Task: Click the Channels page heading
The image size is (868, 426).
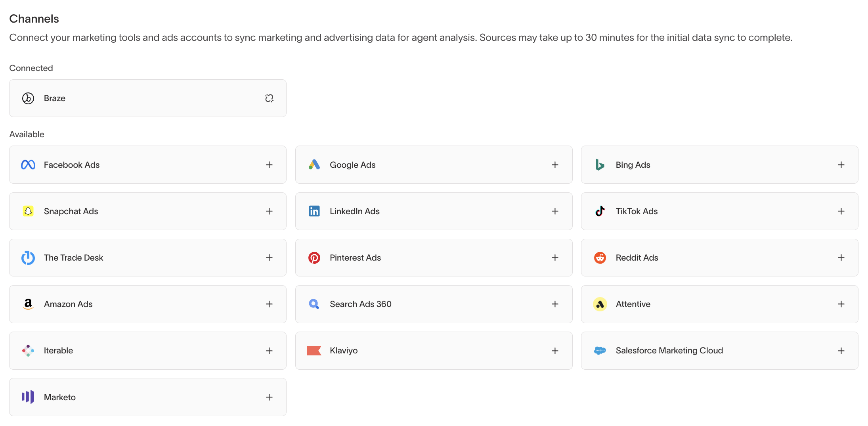Action: tap(34, 19)
